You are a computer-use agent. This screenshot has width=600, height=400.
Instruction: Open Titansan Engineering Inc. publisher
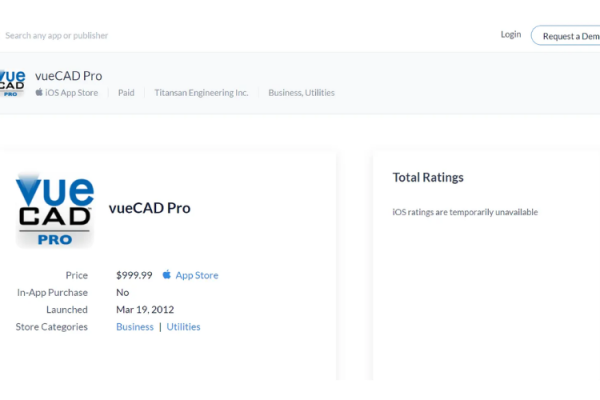pyautogui.click(x=201, y=93)
